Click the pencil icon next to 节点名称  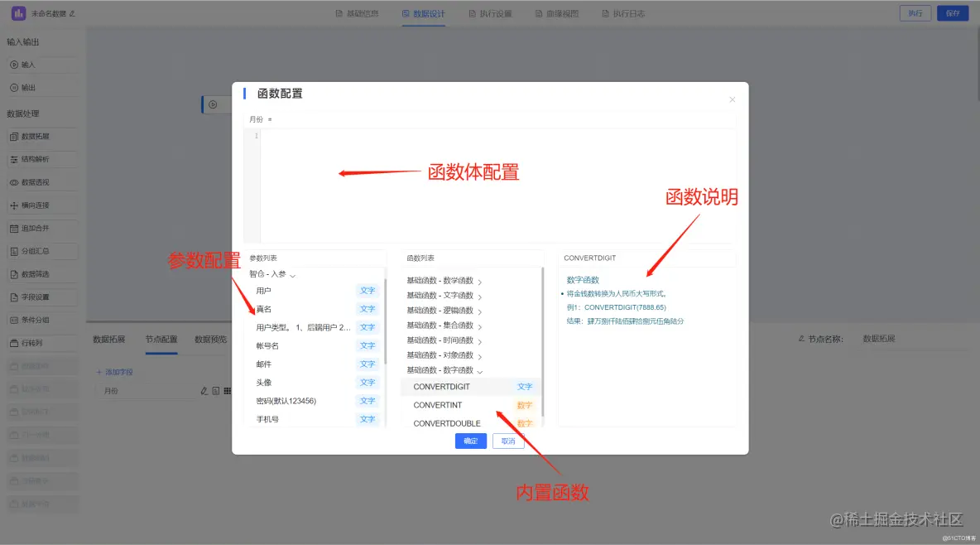[x=801, y=339]
